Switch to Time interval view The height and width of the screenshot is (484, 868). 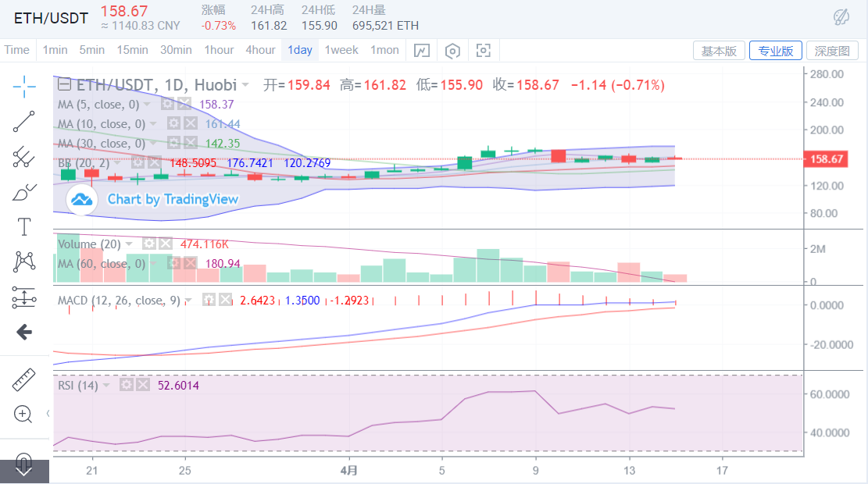17,50
